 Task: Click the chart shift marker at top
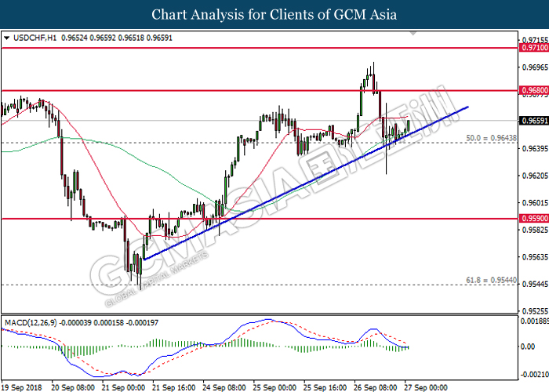413,33
